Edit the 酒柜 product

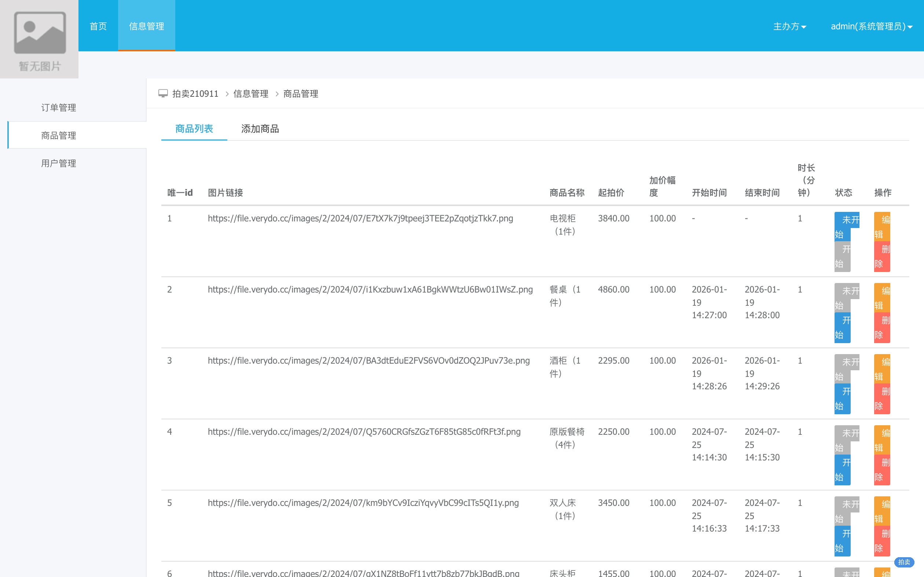tap(882, 369)
